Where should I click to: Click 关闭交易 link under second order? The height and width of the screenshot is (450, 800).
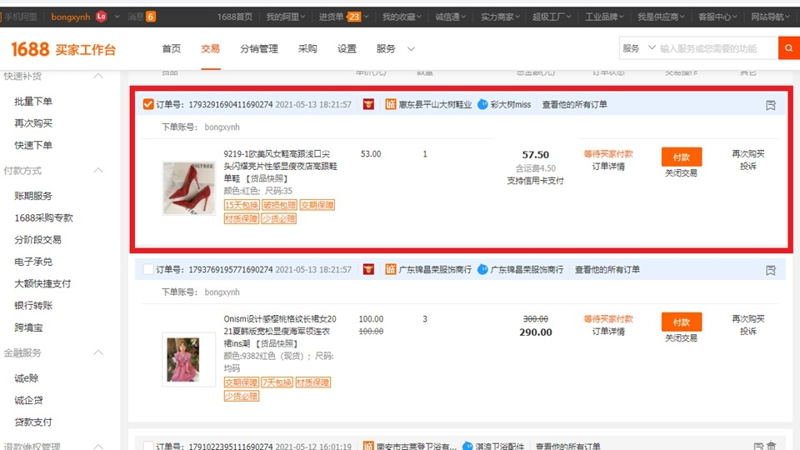pyautogui.click(x=681, y=340)
